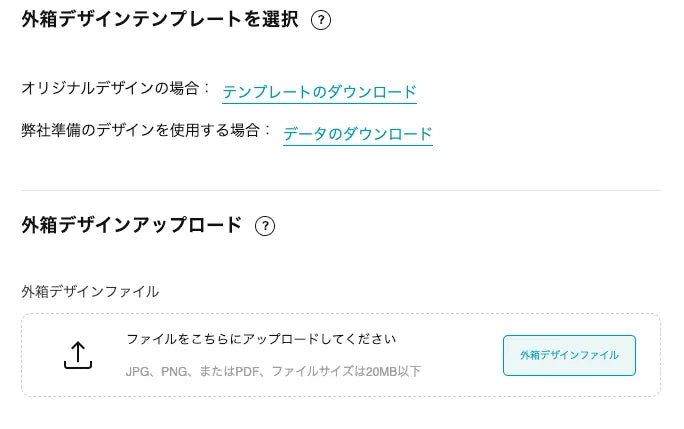Viewport: 684px width, 429px height.
Task: Click the ファイルサイズは20MB以下 size limit text
Action: (346, 371)
